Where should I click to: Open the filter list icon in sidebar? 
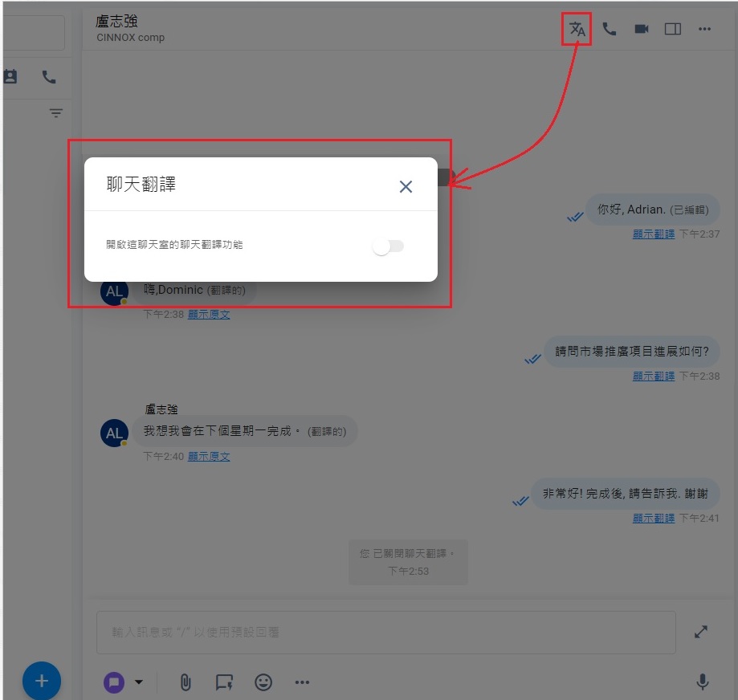coord(56,113)
